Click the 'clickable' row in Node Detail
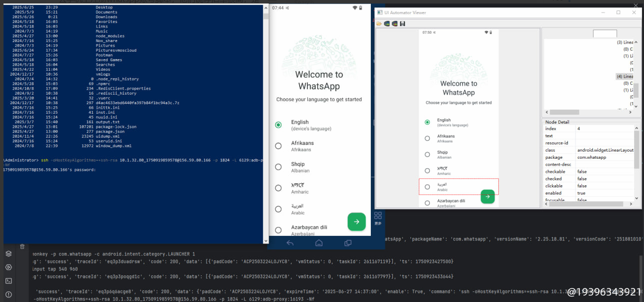The image size is (644, 302). 588,186
